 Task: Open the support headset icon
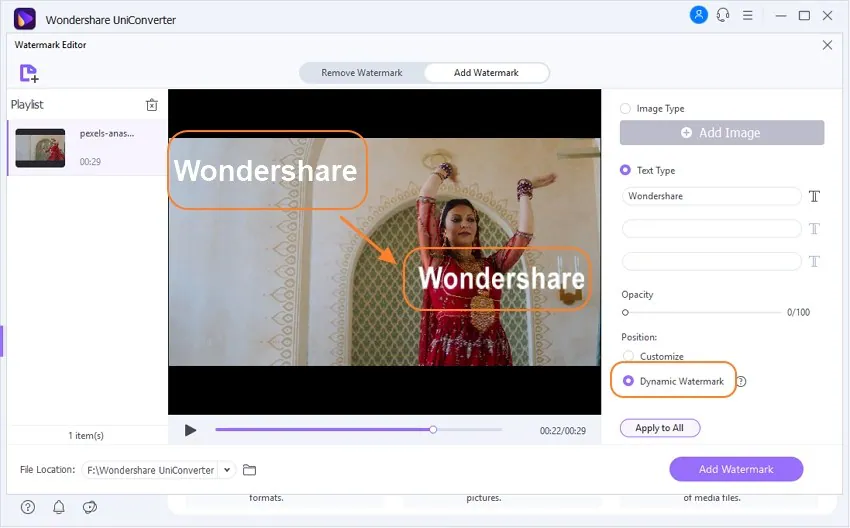point(723,15)
